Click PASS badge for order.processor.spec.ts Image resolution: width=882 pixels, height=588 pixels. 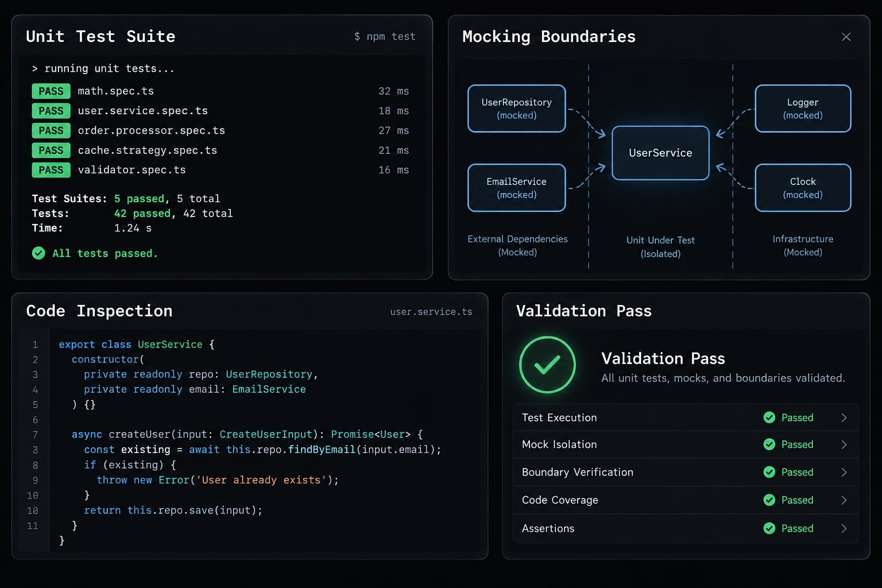point(51,130)
